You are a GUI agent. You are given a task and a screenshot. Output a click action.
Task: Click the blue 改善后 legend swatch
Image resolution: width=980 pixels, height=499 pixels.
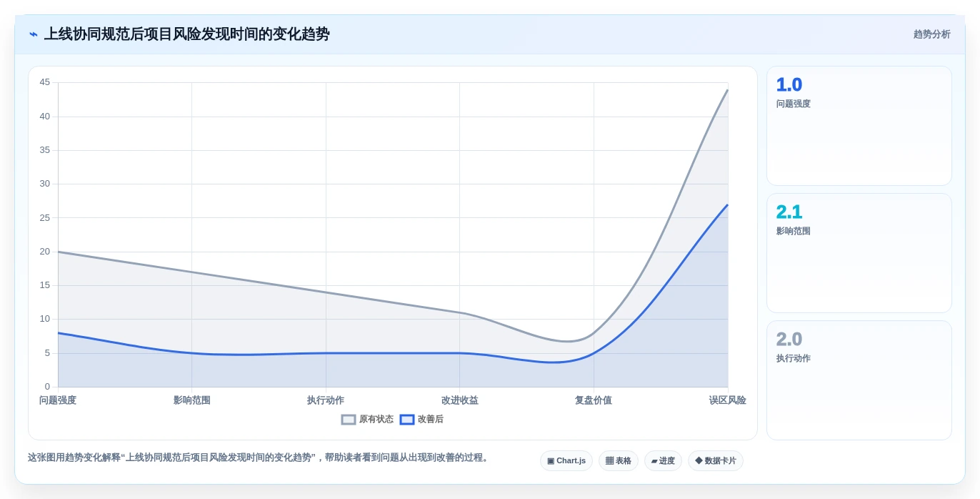tap(407, 420)
